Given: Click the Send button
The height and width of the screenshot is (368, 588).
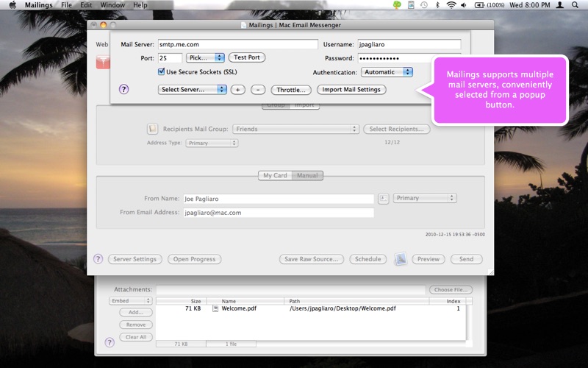Looking at the screenshot, I should coord(466,259).
